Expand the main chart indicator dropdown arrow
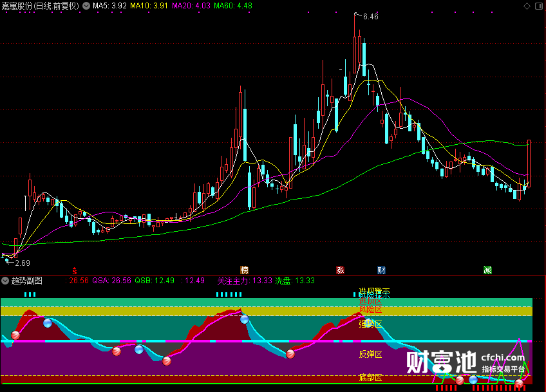Image resolution: width=546 pixels, height=392 pixels. 86,6
